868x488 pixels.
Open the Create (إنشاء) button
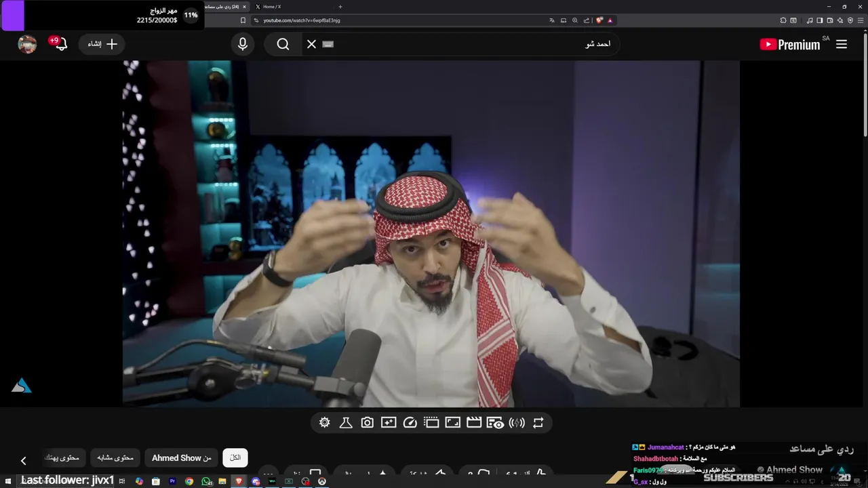[102, 44]
